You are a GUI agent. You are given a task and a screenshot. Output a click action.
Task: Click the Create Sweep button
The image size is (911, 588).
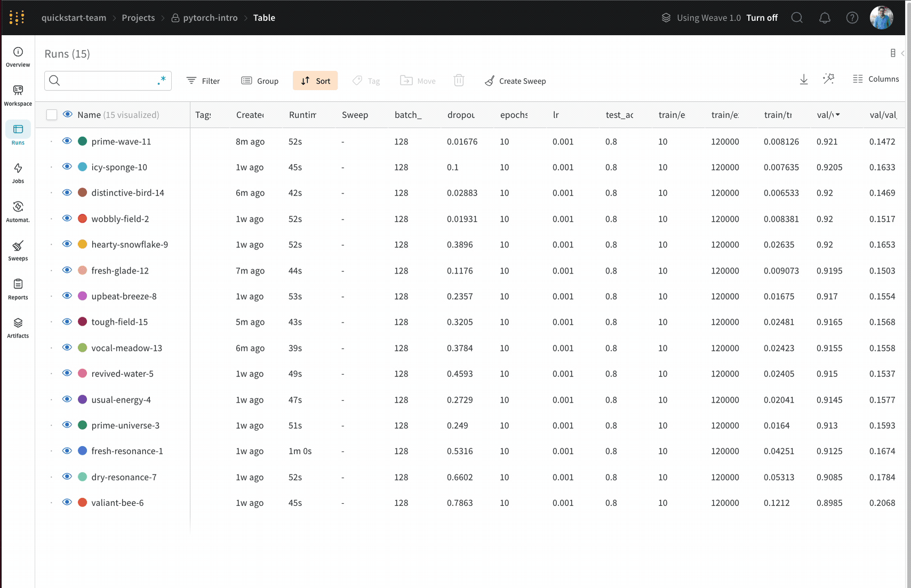pos(515,80)
